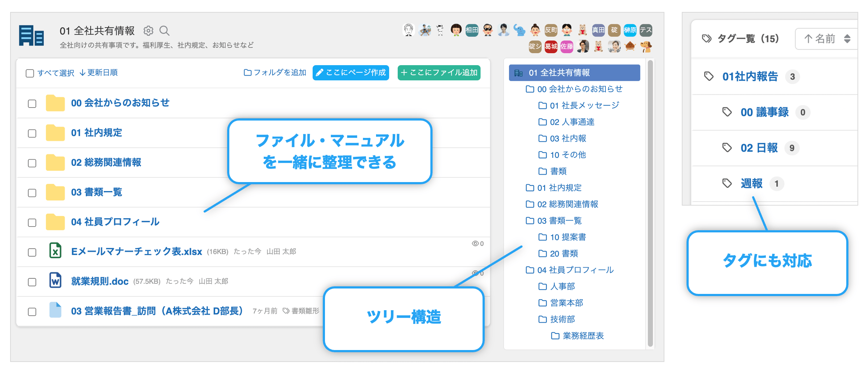Click the pink 佐藤 member avatar
This screenshot has width=868, height=375.
tap(567, 46)
